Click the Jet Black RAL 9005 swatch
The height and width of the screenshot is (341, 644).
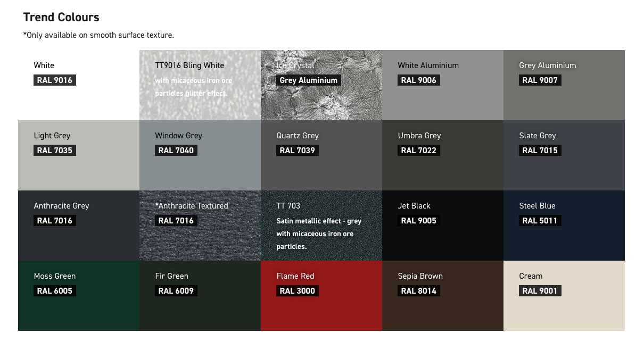pos(443,226)
